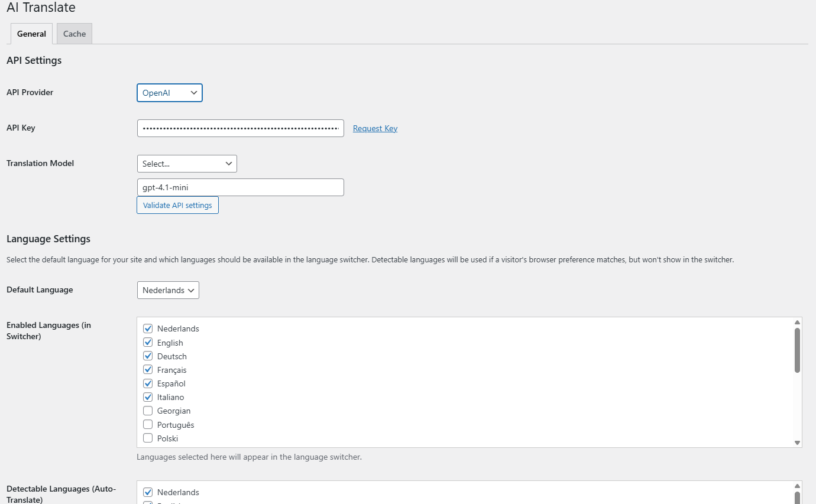Viewport: 816px width, 504px height.
Task: Click the Enabled Languages scrollbar thumb
Action: (x=797, y=350)
